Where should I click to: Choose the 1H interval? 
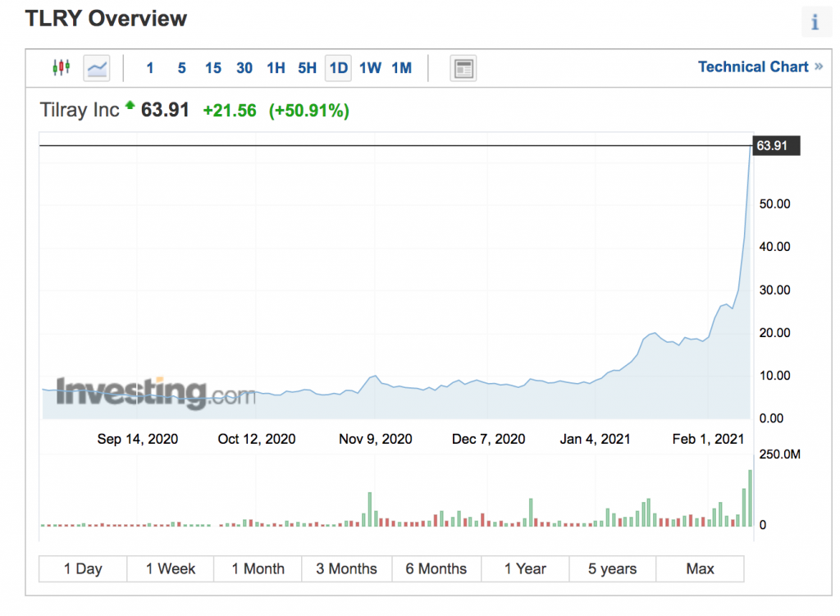coord(276,68)
